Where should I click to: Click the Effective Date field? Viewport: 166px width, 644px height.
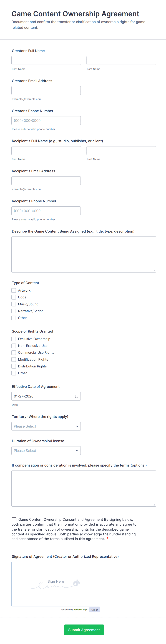click(42, 396)
